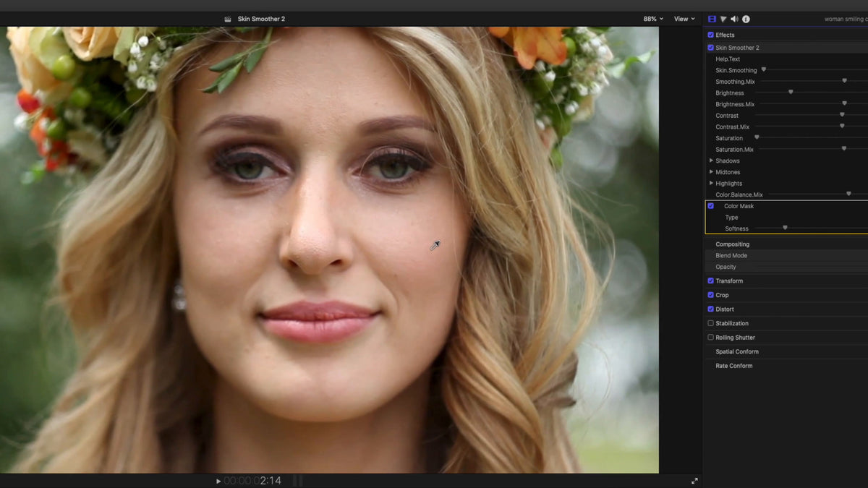Expand the Midtones disclosure triangle

click(x=711, y=172)
